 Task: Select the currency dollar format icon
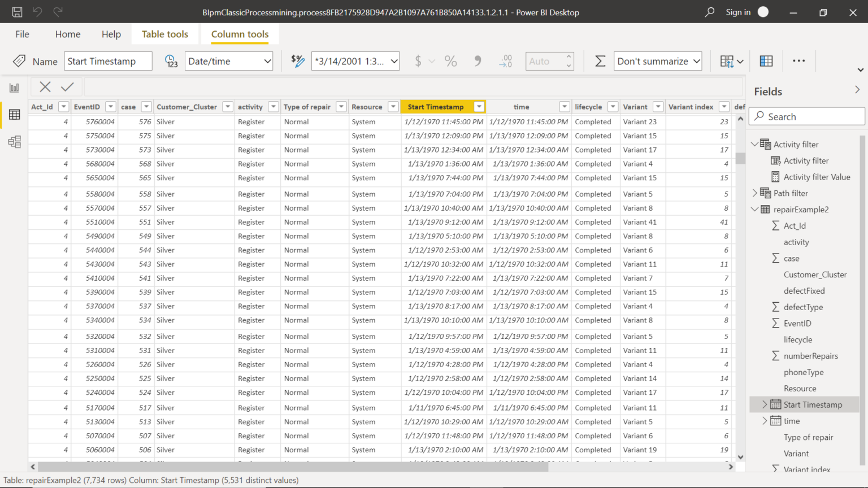[x=419, y=60]
